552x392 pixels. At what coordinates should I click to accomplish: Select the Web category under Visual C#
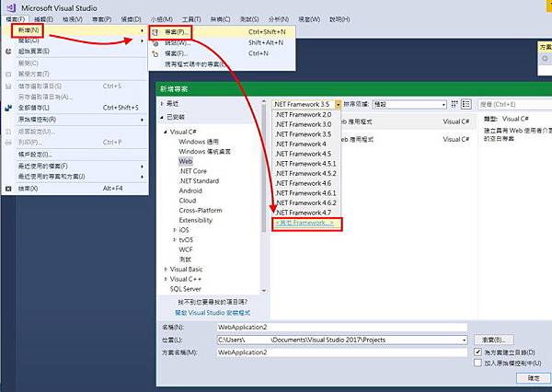point(186,162)
